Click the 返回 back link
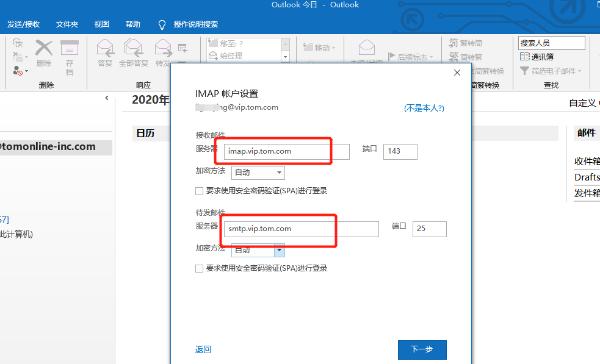This screenshot has height=364, width=600. 203,349
